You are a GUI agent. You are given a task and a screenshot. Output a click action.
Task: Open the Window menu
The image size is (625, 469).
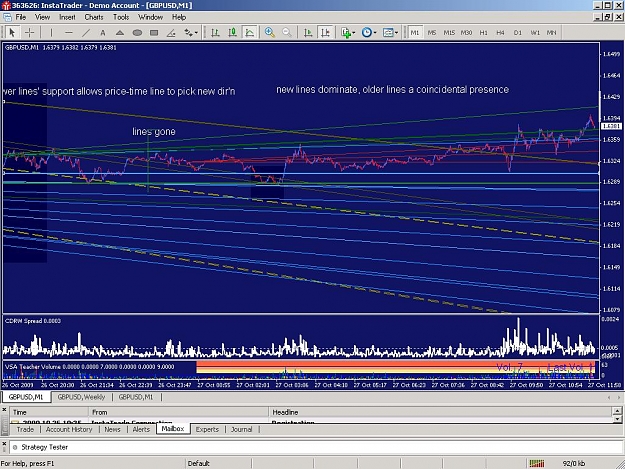pos(151,17)
